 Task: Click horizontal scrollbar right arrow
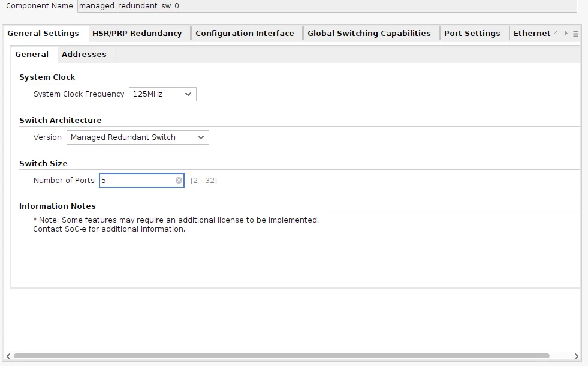click(577, 356)
